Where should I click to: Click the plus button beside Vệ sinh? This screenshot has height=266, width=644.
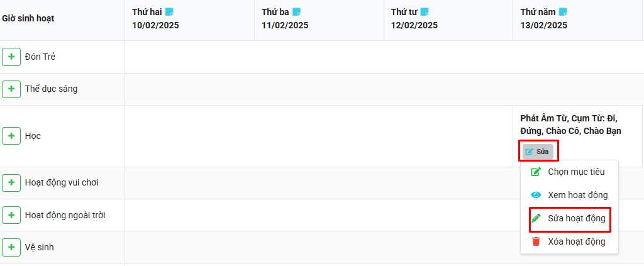(x=11, y=247)
